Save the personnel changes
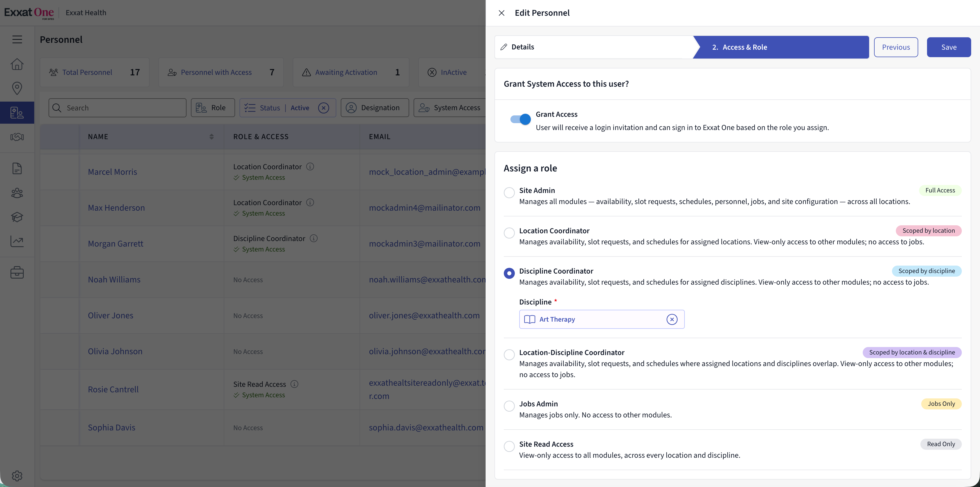The image size is (980, 487). (x=949, y=47)
